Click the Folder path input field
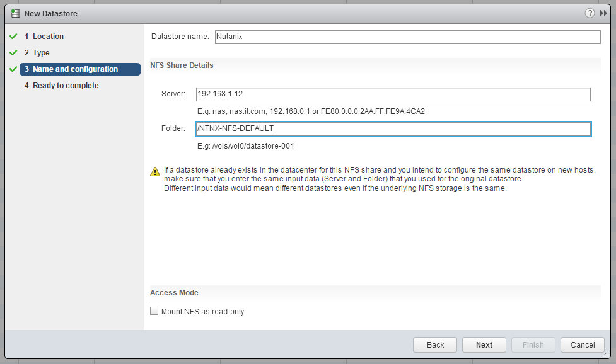The image size is (616, 364). point(393,129)
